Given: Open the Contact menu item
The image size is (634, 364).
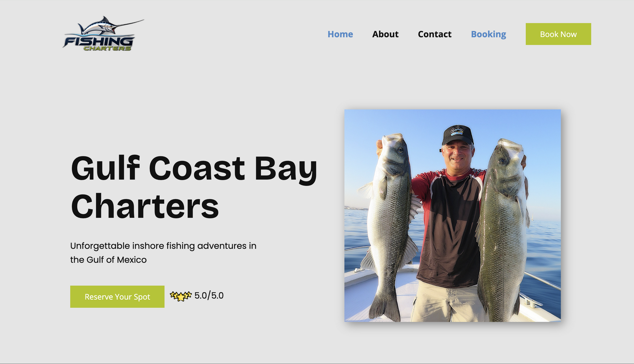Looking at the screenshot, I should [435, 34].
